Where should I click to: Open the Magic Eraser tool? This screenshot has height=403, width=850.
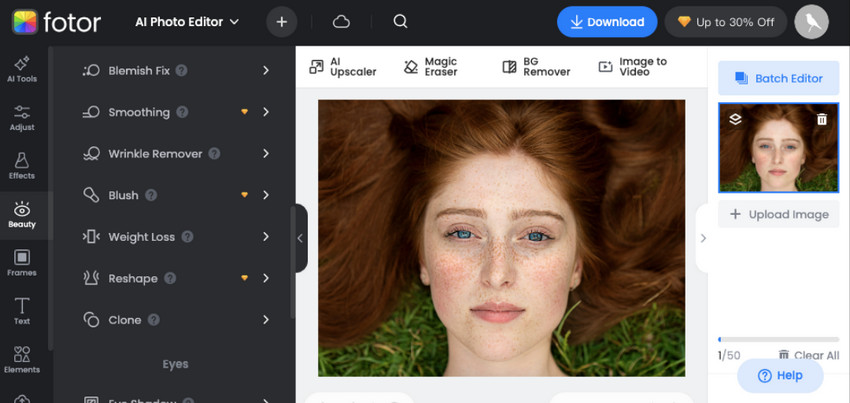[x=431, y=67]
